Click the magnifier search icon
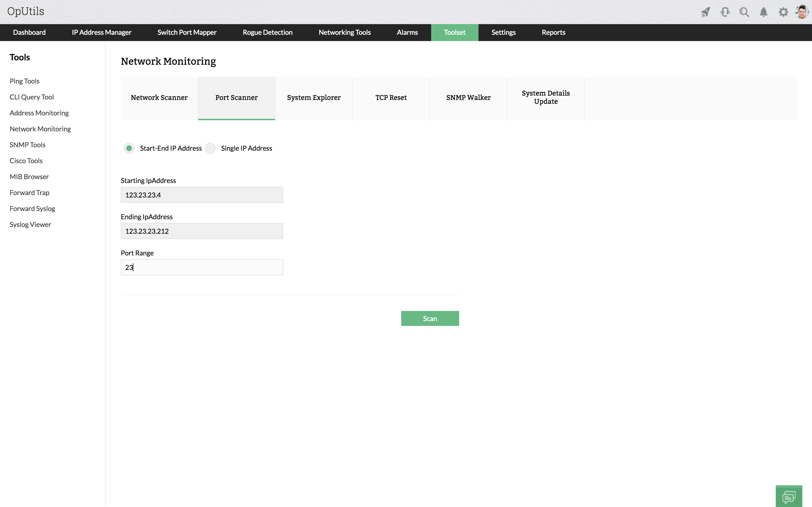 pyautogui.click(x=744, y=12)
